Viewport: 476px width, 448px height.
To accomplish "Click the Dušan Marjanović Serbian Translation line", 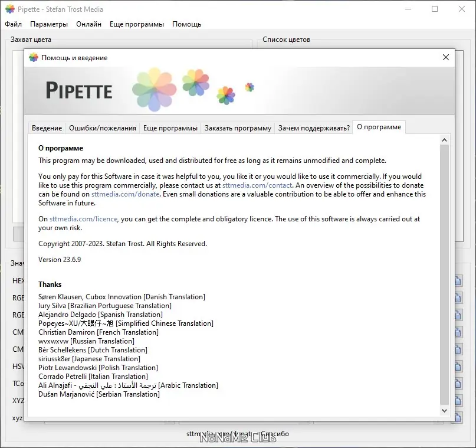I will point(99,394).
